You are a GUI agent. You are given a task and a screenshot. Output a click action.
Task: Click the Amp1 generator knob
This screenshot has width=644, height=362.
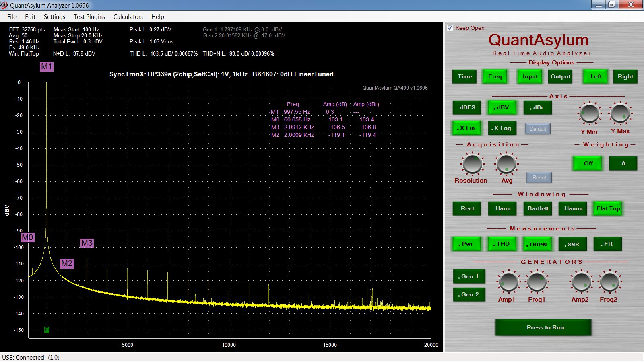coord(508,282)
